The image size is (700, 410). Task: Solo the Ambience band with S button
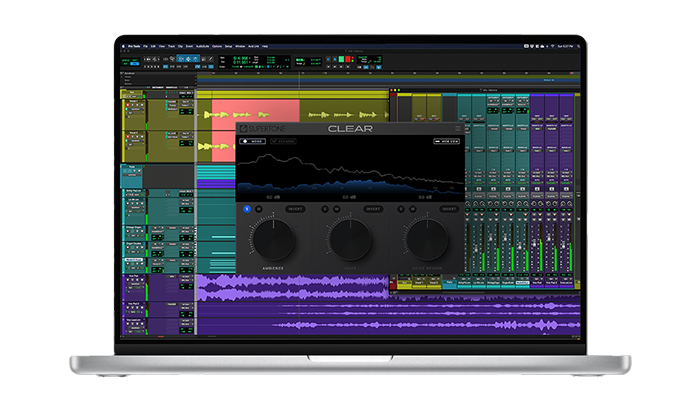(x=246, y=209)
